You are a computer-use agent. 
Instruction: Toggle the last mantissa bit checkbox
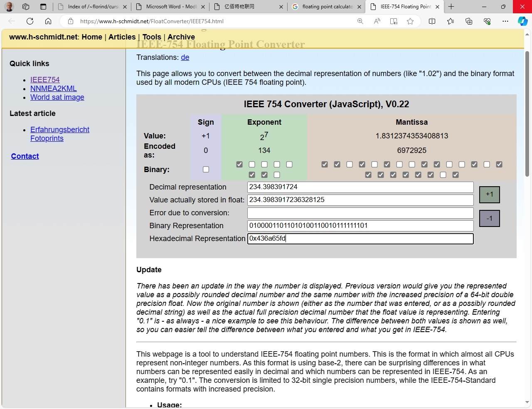point(456,175)
